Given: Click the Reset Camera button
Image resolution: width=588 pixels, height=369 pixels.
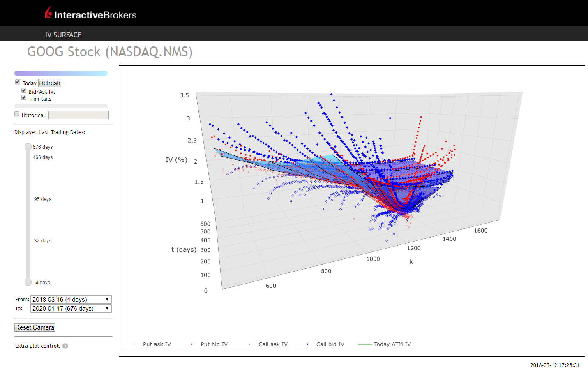Looking at the screenshot, I should 35,327.
